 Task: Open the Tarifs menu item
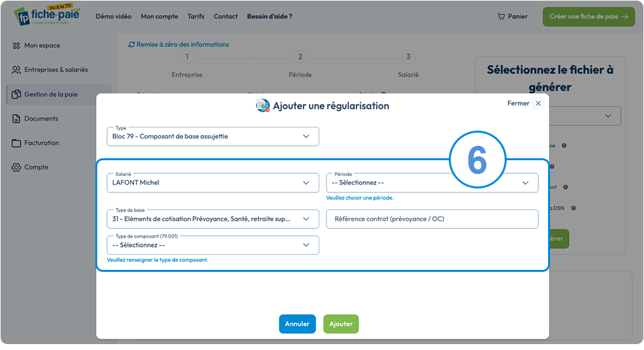point(196,16)
